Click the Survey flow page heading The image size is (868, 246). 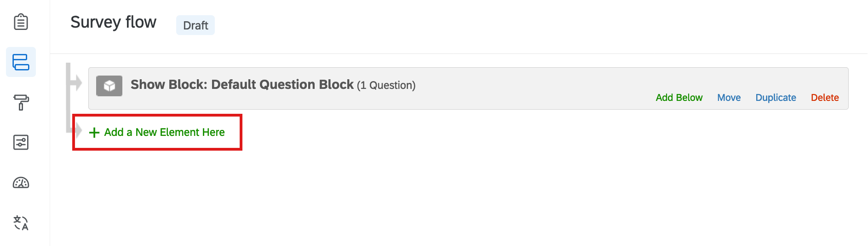pyautogui.click(x=113, y=22)
